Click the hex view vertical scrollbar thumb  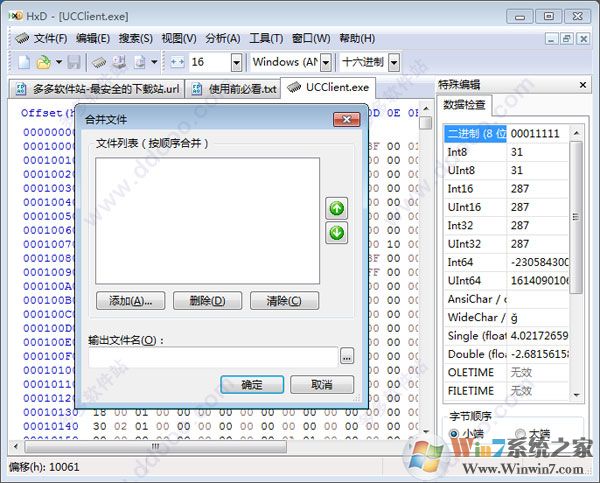point(425,123)
